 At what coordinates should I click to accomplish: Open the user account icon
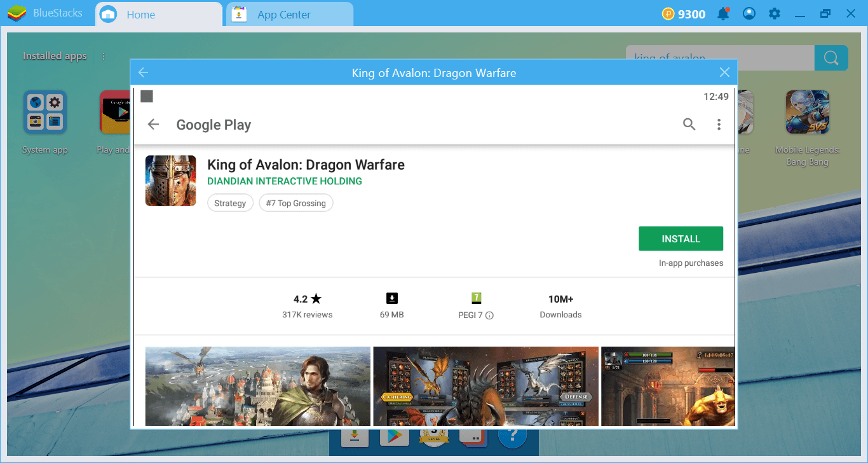click(x=749, y=13)
